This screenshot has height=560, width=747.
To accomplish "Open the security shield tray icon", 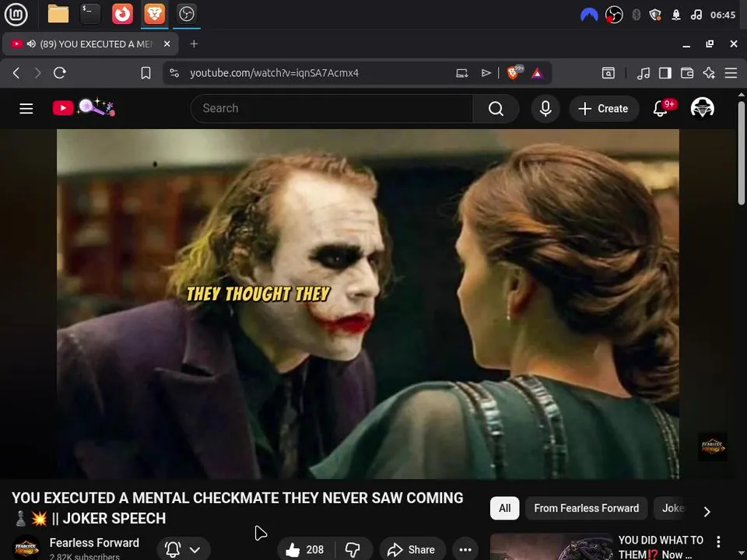I will tap(655, 15).
